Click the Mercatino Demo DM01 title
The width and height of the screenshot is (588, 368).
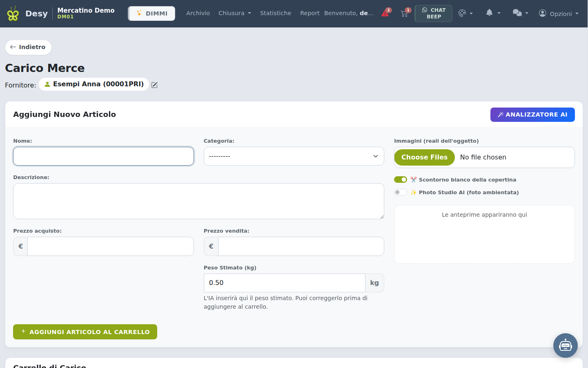86,13
